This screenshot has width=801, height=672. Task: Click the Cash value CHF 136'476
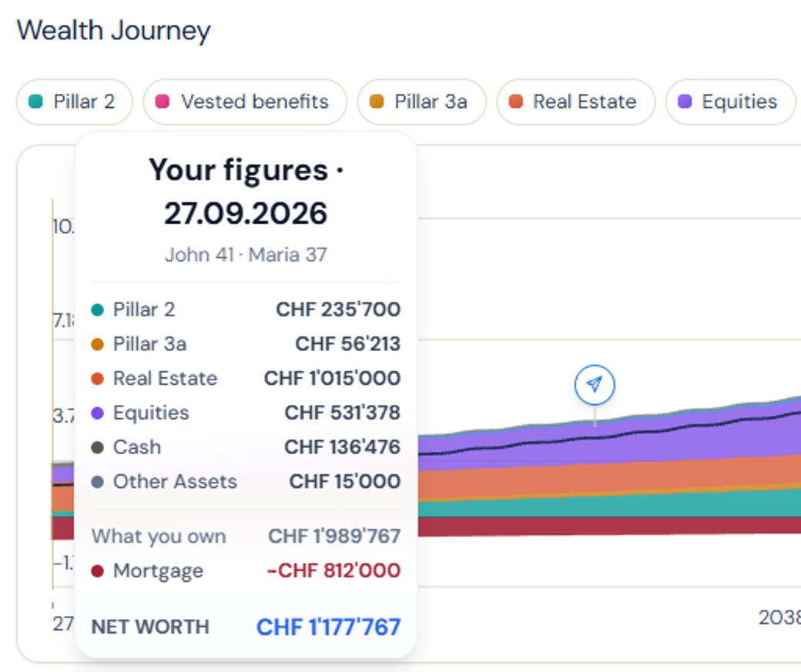(342, 446)
